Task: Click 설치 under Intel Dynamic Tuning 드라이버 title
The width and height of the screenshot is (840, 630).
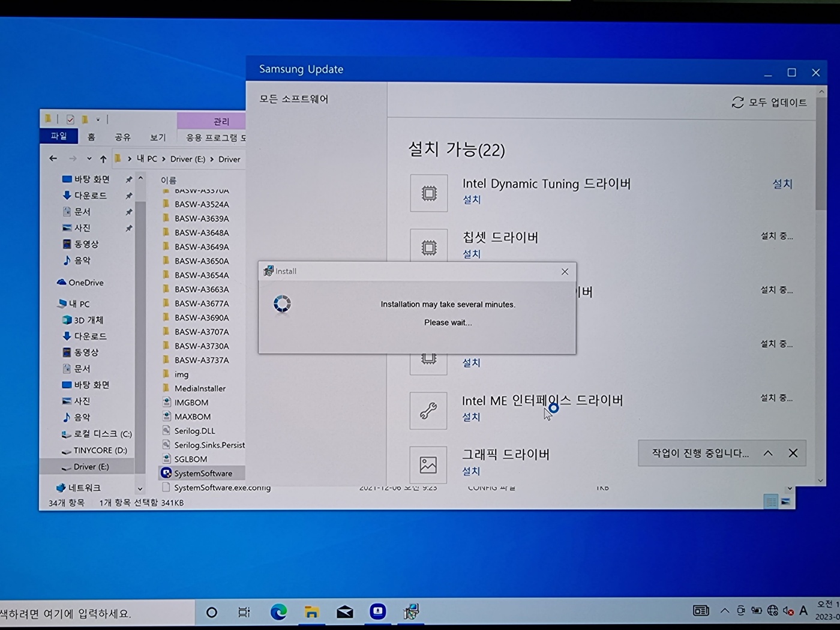Action: 472,199
